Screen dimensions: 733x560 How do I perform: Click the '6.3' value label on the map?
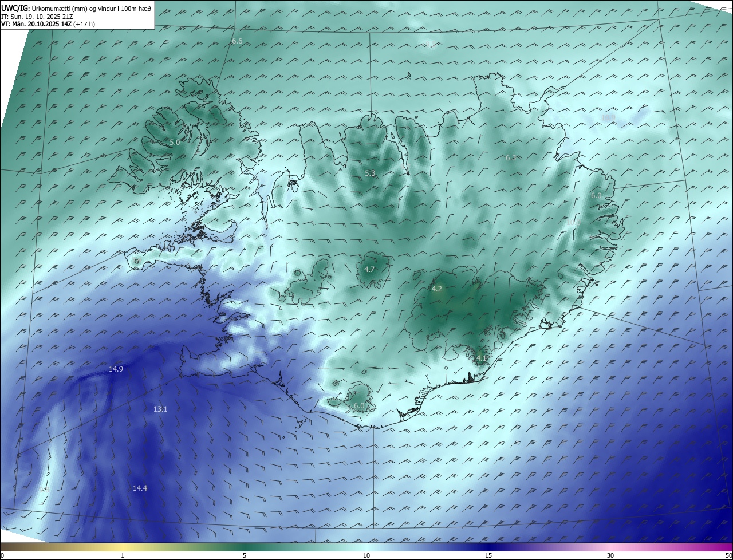[x=511, y=157]
